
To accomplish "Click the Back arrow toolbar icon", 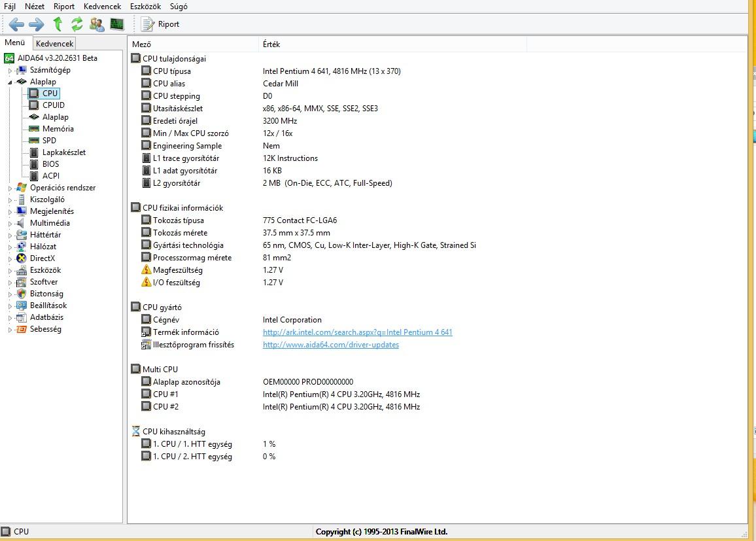I will (x=16, y=24).
